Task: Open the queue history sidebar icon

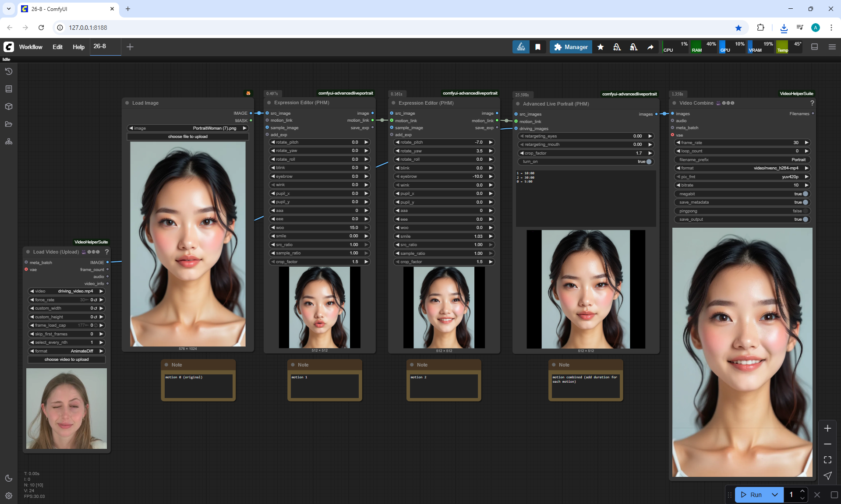Action: click(9, 71)
